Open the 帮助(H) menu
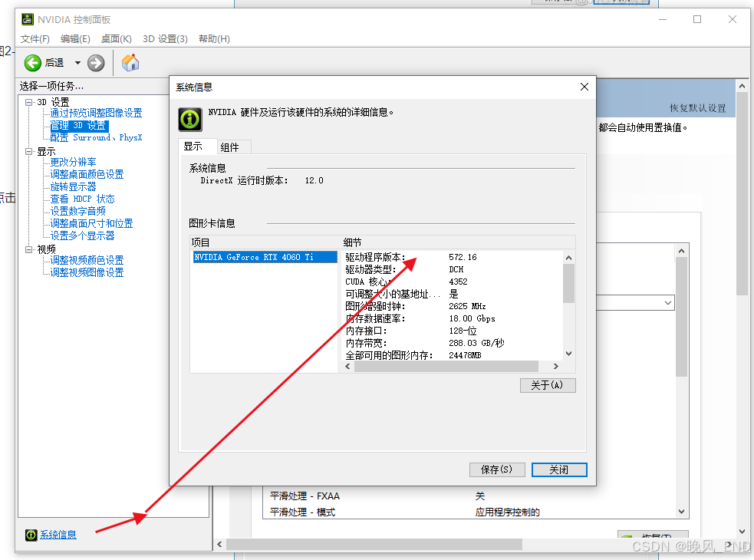 coord(215,39)
